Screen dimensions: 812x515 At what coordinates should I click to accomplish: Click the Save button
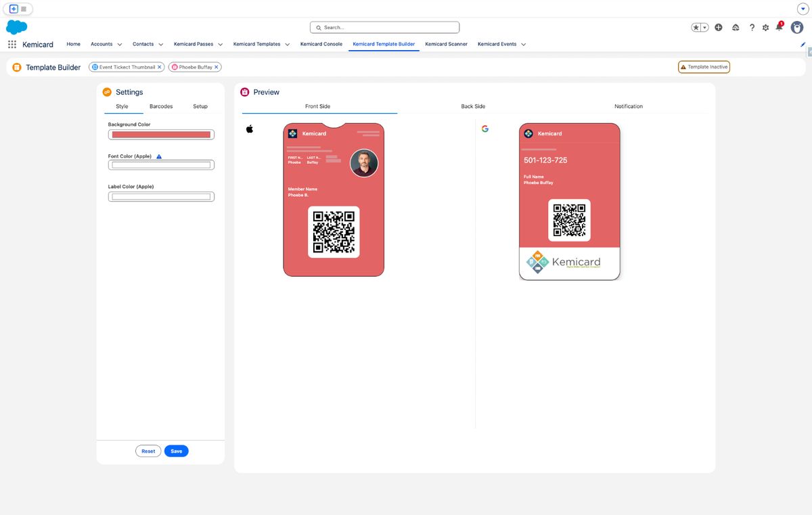pyautogui.click(x=176, y=451)
